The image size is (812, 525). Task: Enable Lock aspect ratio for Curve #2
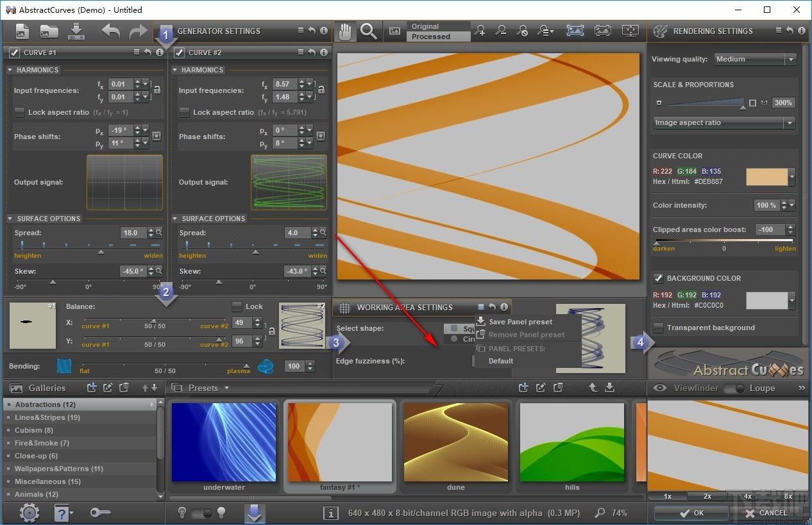click(x=185, y=112)
